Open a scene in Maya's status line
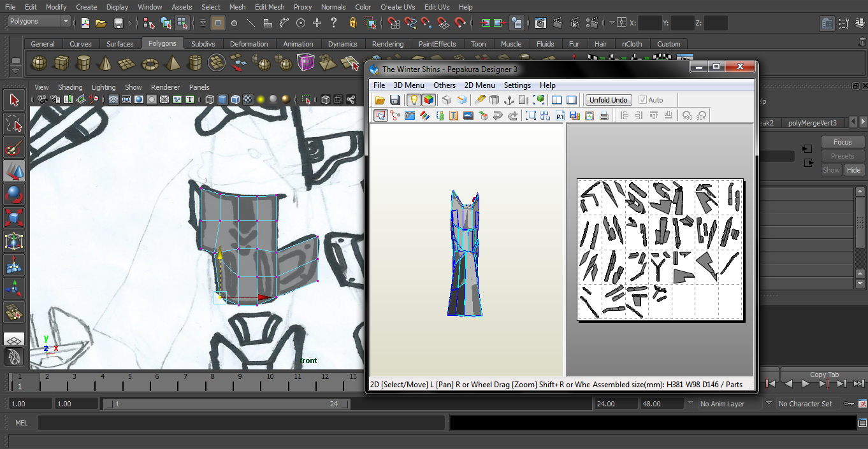 pyautogui.click(x=101, y=23)
